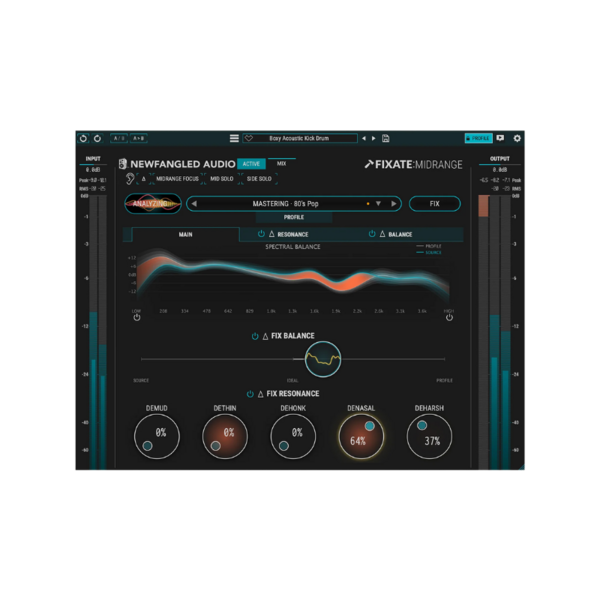The width and height of the screenshot is (600, 600).
Task: Click the DEMUD knob
Action: click(x=157, y=437)
